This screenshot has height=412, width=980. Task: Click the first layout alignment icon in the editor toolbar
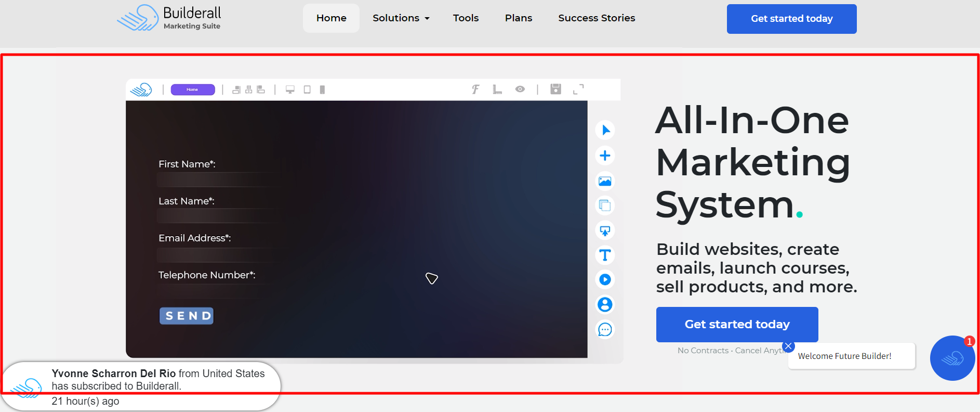tap(236, 89)
